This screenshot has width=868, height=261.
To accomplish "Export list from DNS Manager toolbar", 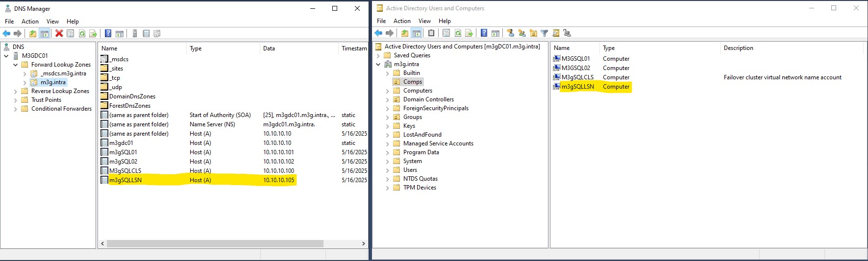I will (93, 33).
